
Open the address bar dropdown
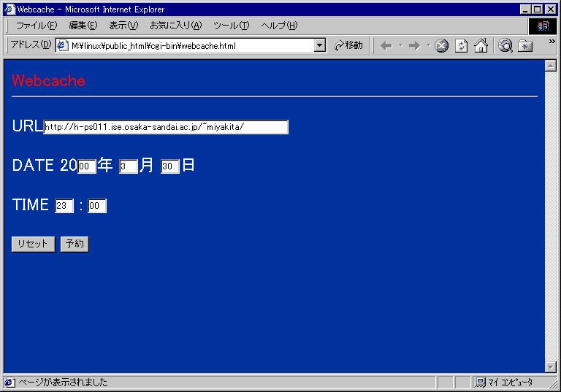(x=320, y=45)
